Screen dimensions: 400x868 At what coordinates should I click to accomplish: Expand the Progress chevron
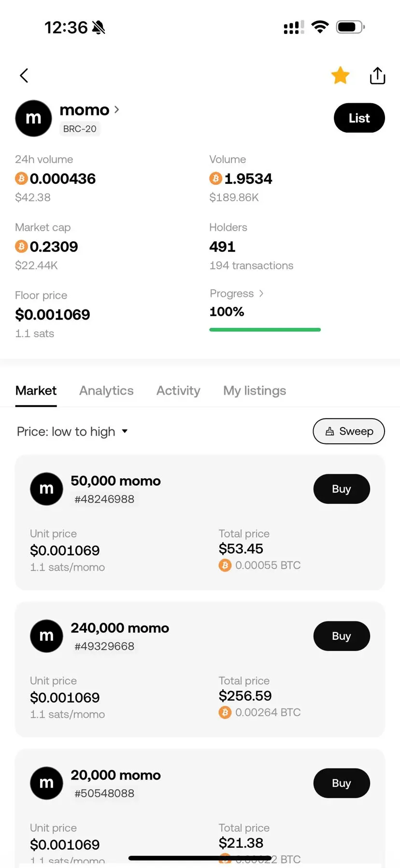pyautogui.click(x=261, y=294)
